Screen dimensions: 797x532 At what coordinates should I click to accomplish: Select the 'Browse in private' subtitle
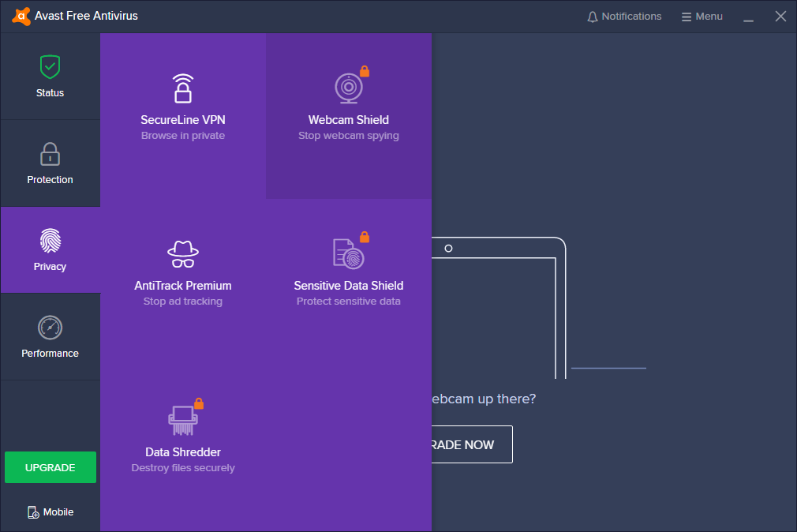183,135
